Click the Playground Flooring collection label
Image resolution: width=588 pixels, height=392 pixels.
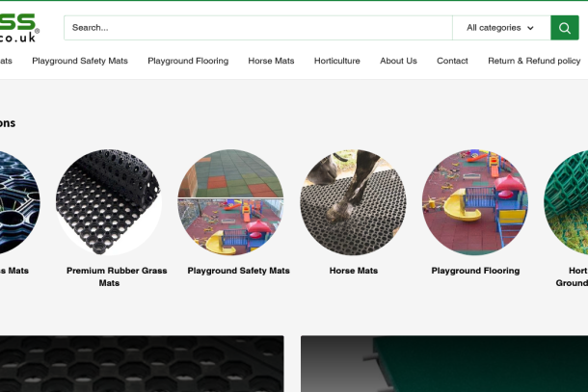(475, 271)
